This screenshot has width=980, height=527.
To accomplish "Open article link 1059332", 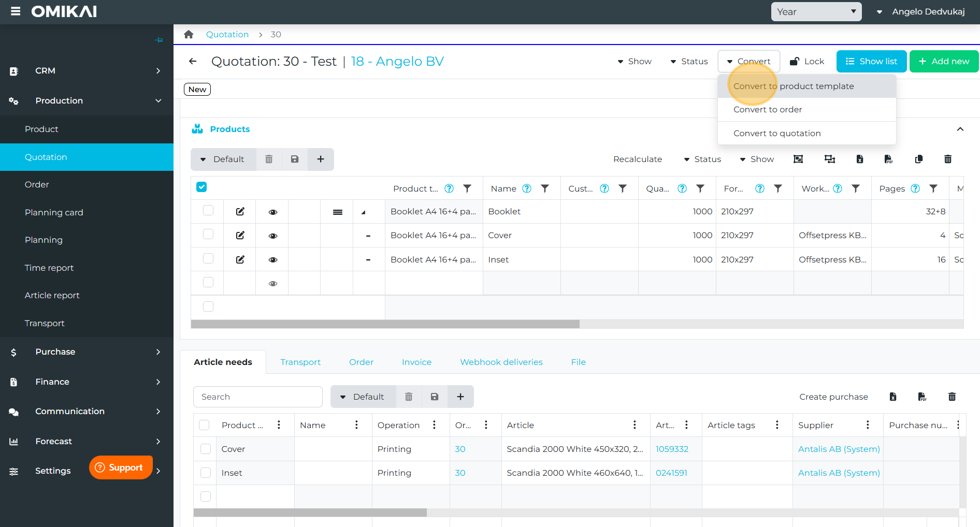I will pyautogui.click(x=671, y=449).
